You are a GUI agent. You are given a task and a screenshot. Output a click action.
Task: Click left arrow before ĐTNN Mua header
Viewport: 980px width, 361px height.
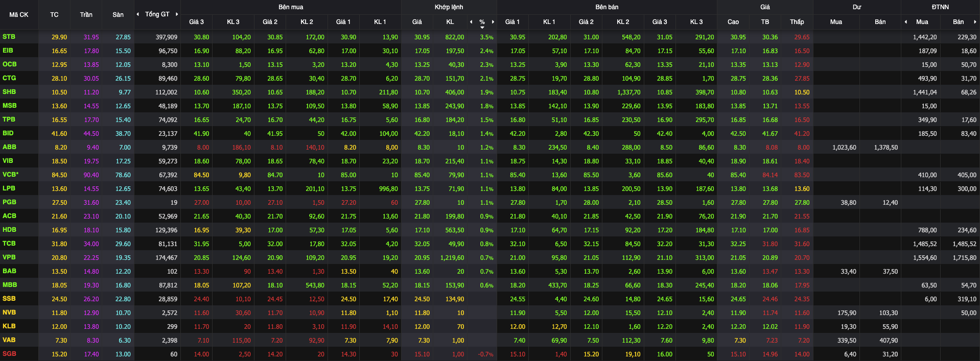pos(906,22)
